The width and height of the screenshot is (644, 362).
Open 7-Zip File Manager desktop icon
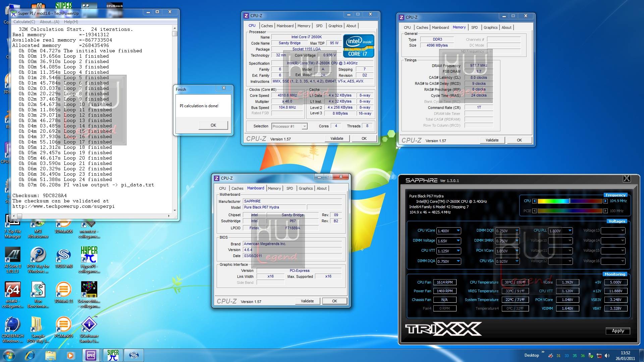pos(13,226)
